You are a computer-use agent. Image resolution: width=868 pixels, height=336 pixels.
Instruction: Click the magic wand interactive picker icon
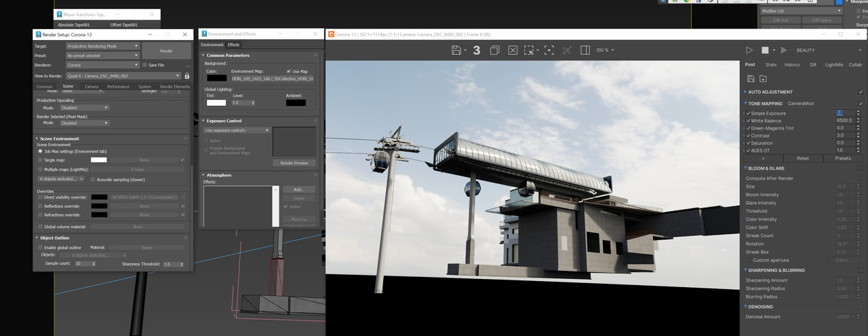click(567, 50)
